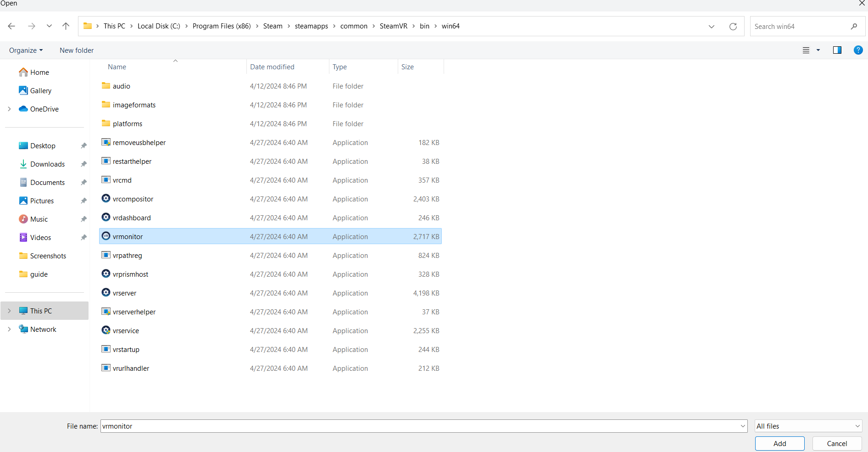This screenshot has height=452, width=868.
Task: Cancel the Open dialog
Action: [837, 444]
